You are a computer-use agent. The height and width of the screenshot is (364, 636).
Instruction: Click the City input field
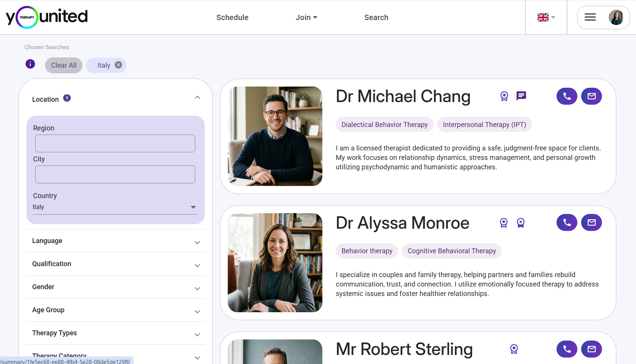(115, 174)
